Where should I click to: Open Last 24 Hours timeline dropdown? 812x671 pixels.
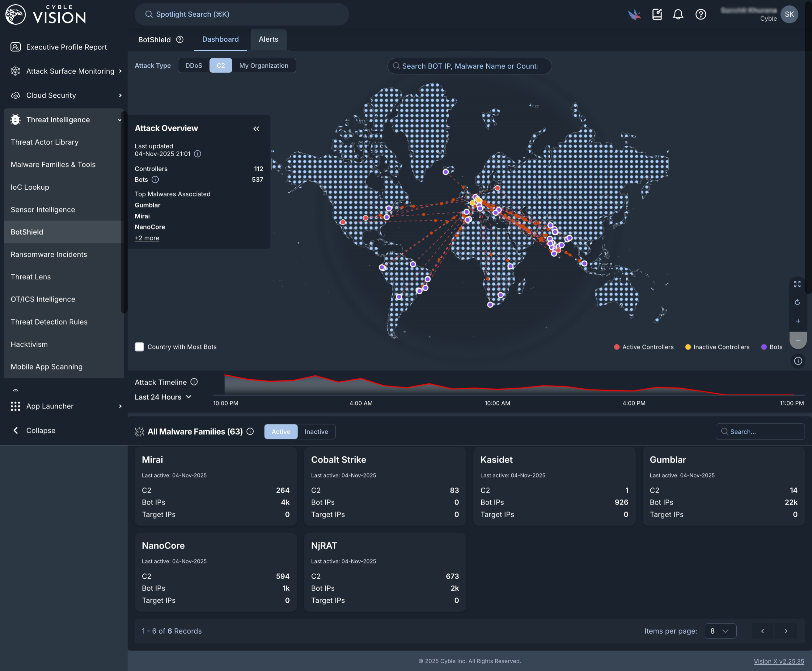click(x=163, y=397)
